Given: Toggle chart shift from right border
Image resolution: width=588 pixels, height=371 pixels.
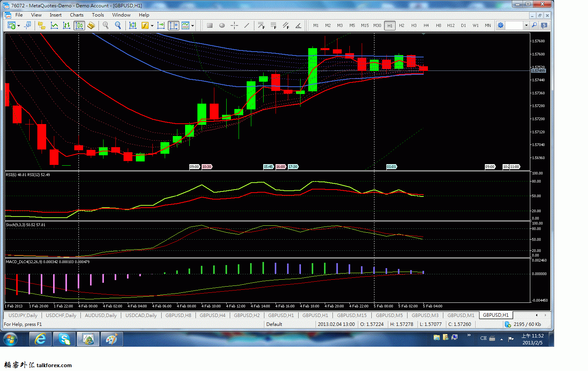Looking at the screenshot, I should click(174, 25).
